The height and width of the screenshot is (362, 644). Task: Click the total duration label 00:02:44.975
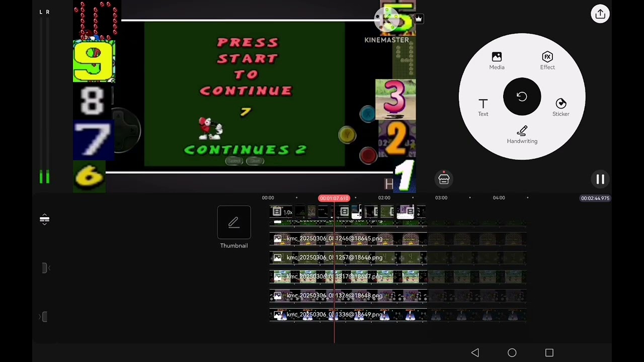[595, 198]
